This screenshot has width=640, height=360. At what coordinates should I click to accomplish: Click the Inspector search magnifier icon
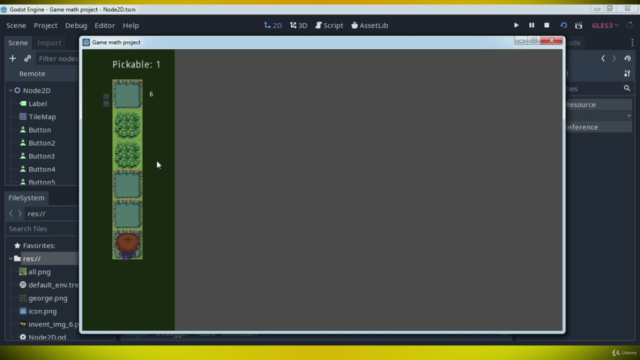(627, 88)
